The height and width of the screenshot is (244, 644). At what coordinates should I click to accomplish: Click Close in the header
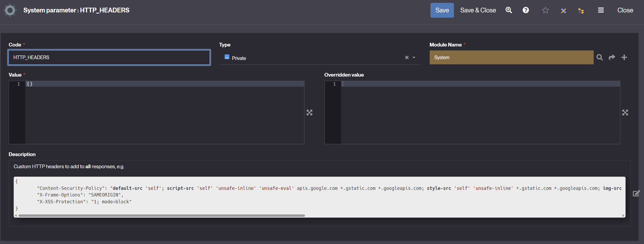coord(625,10)
